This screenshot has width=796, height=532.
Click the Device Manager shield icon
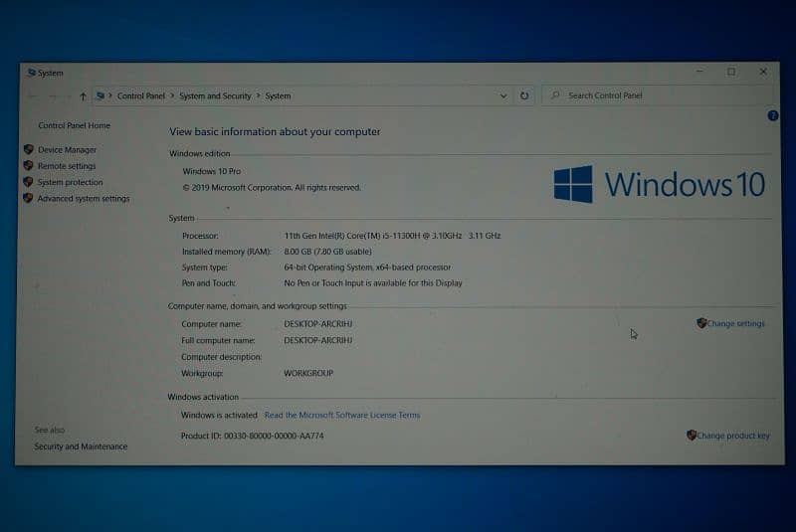coord(29,149)
